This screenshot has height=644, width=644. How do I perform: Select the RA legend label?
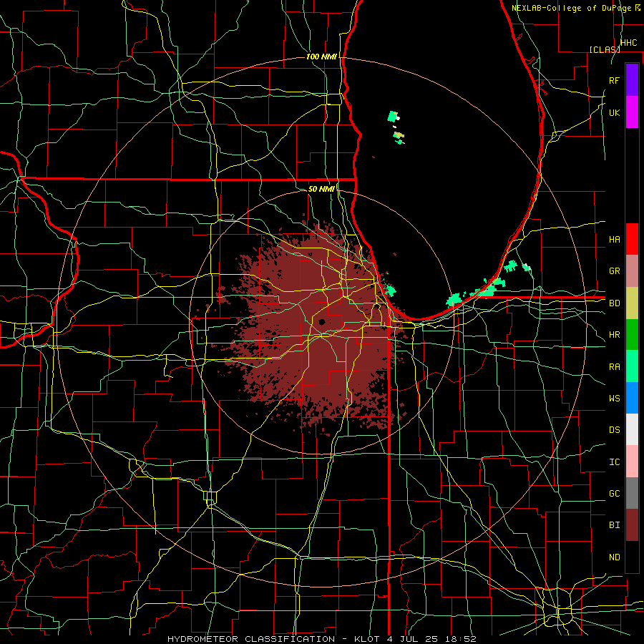(x=614, y=366)
